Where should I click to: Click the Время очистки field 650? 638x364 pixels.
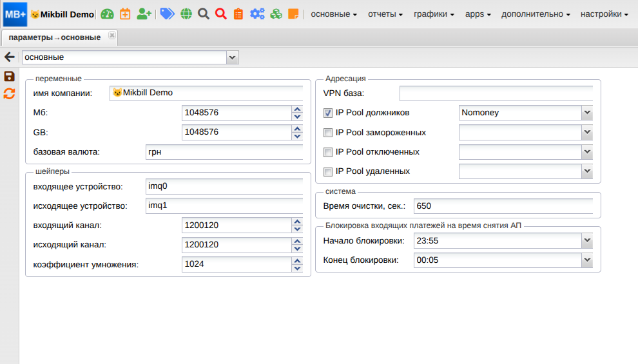coord(503,206)
